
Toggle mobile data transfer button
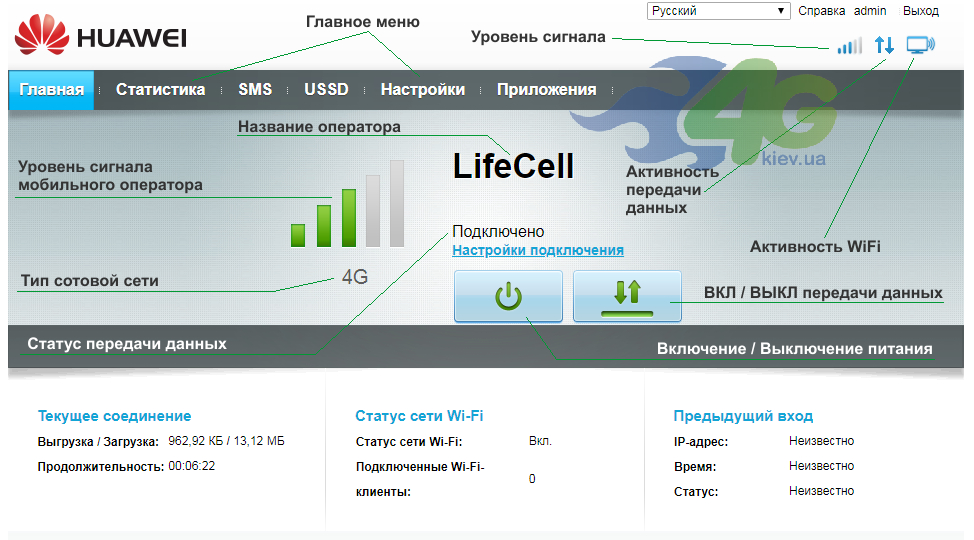pos(627,296)
